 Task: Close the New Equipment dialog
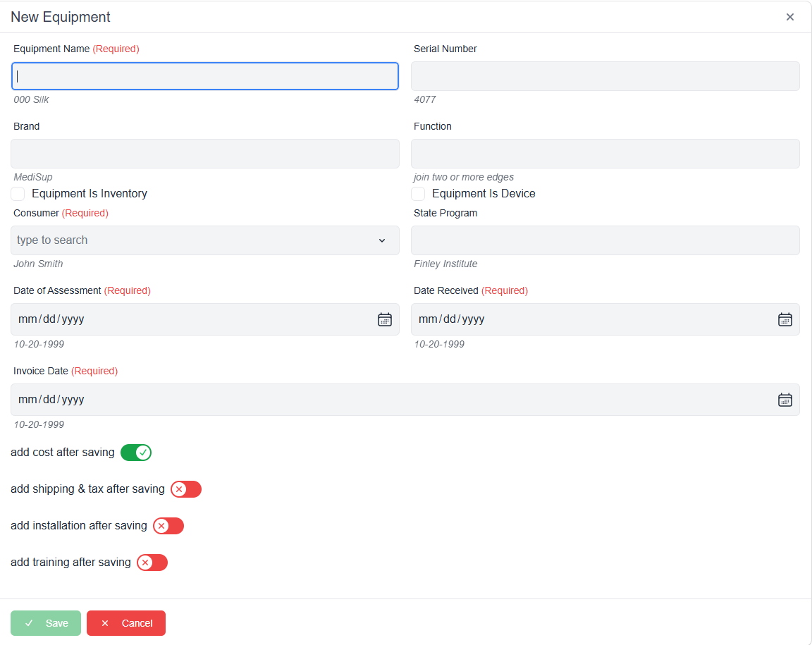[789, 17]
